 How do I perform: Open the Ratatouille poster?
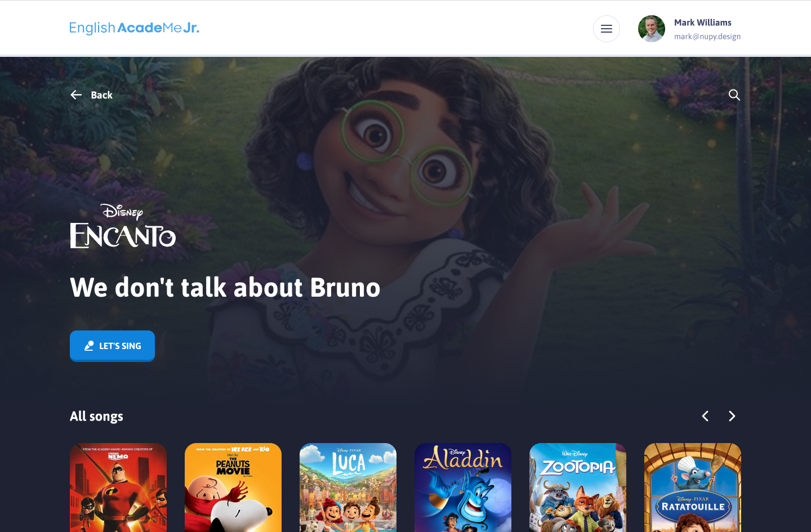click(693, 488)
